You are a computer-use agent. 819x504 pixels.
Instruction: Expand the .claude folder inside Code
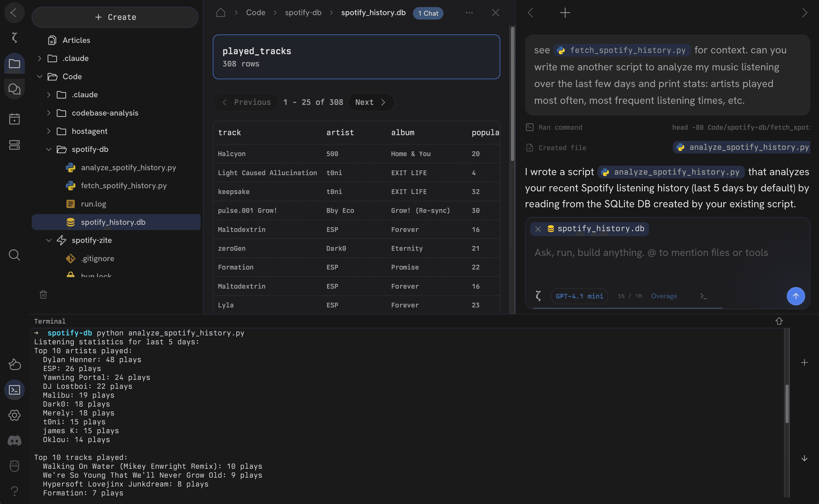coord(49,95)
